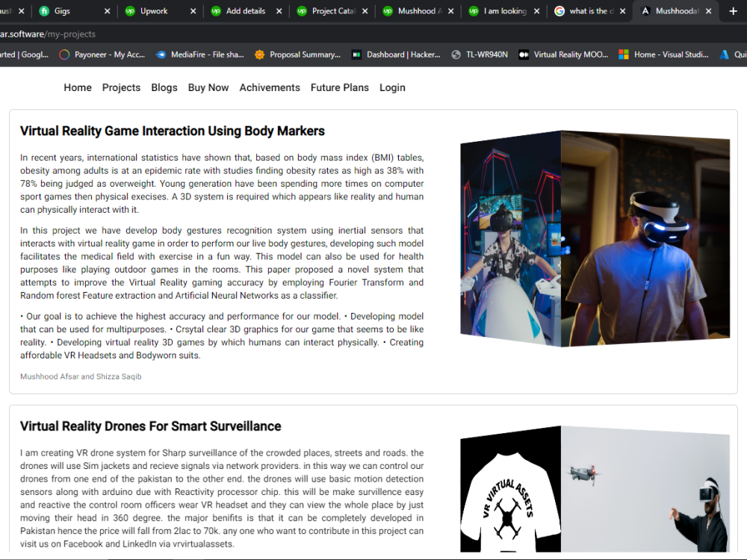Close the Upwork tab
The width and height of the screenshot is (747, 560).
click(x=193, y=11)
